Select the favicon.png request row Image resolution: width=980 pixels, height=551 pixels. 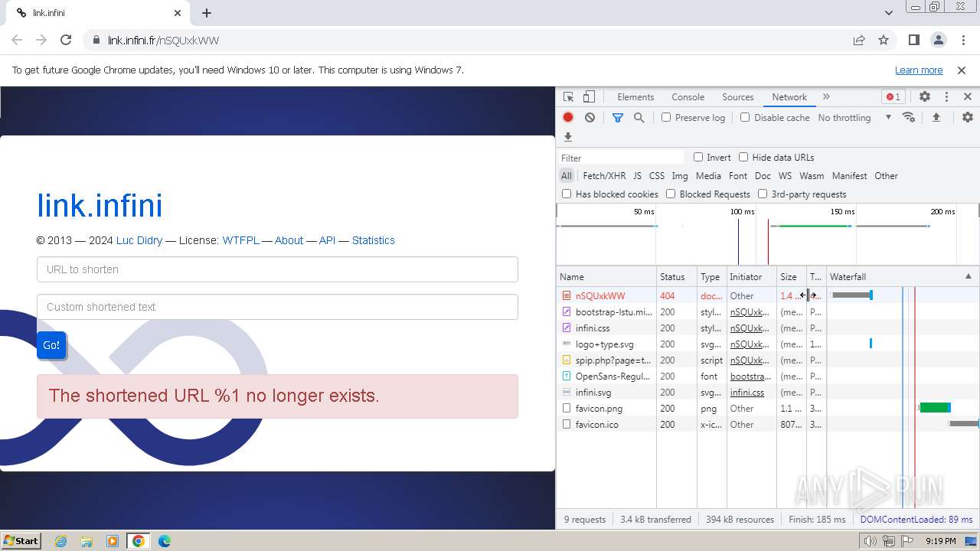(768, 408)
